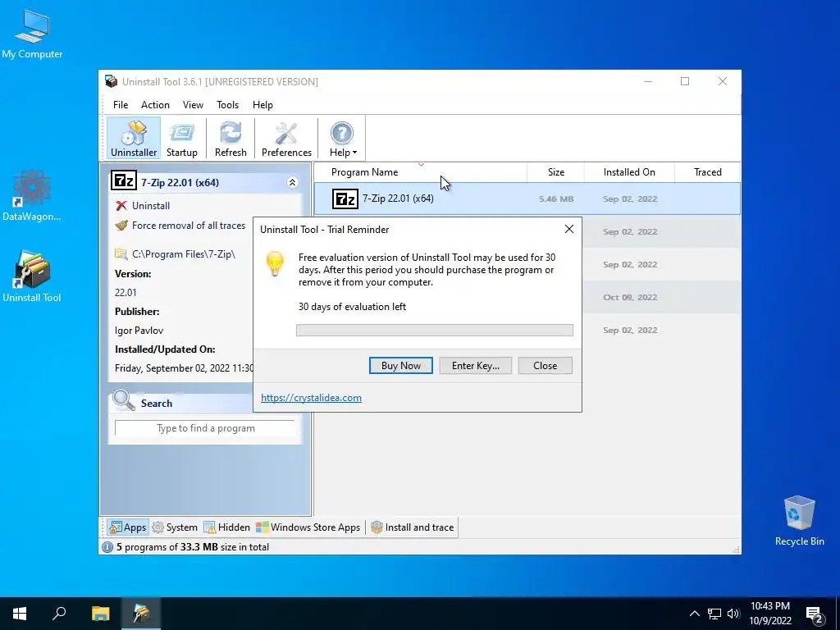Click '5 programs of 33.3 MB' status text
Viewport: 840px width, 630px height.
tap(192, 547)
